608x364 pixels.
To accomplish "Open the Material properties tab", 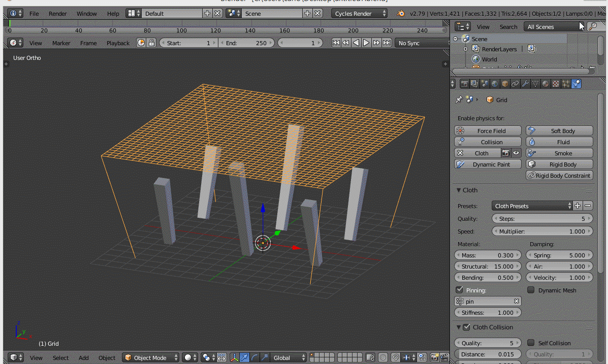I will (545, 83).
